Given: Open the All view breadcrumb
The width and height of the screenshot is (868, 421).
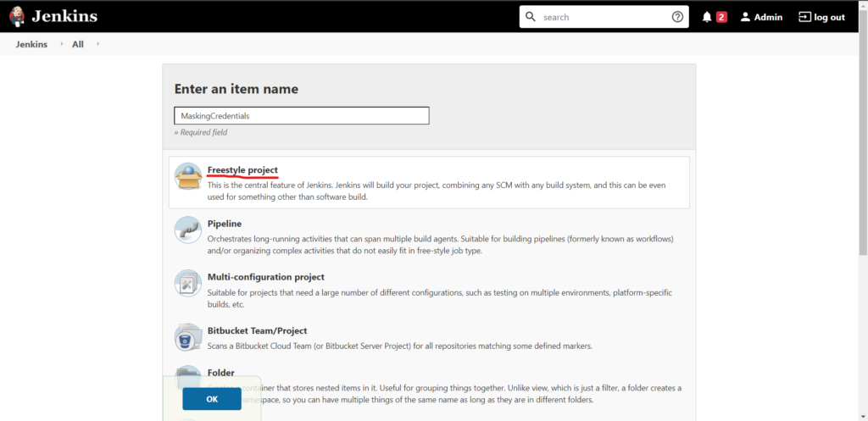Looking at the screenshot, I should point(78,44).
